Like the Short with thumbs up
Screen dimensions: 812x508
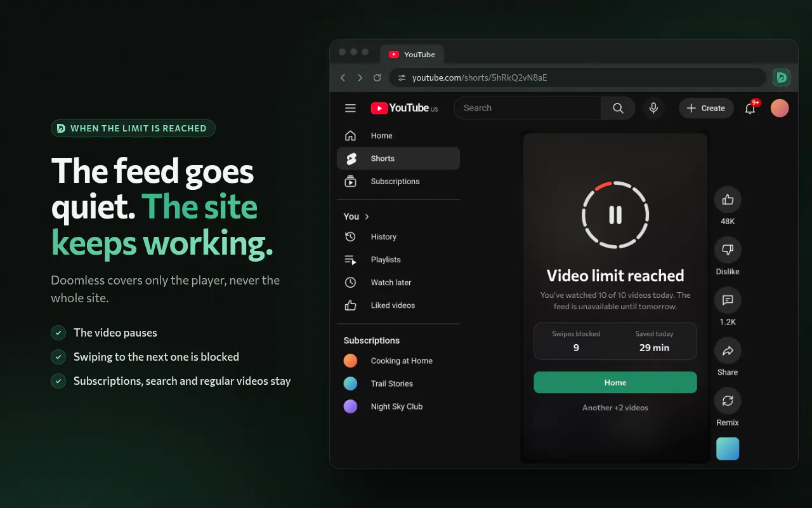click(728, 199)
